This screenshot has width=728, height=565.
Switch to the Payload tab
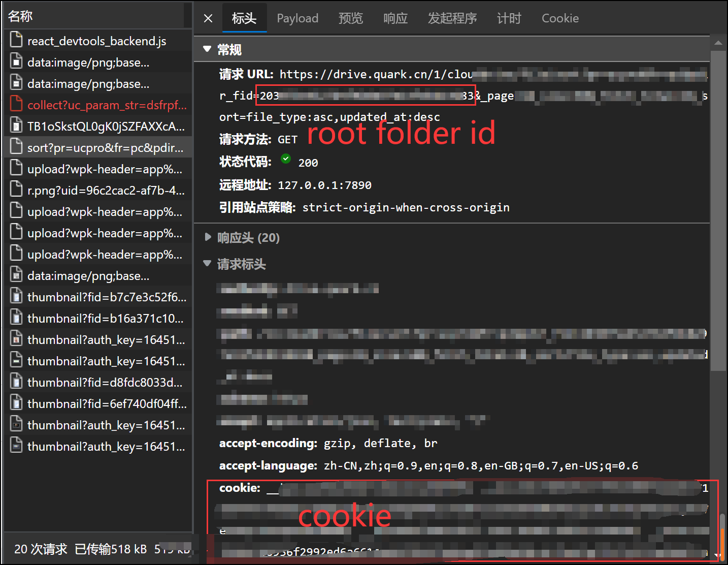pyautogui.click(x=297, y=18)
